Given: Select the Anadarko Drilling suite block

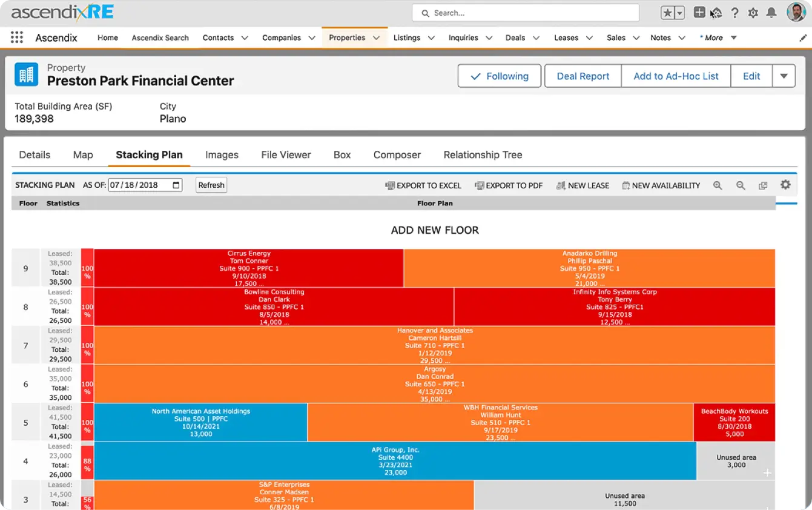Looking at the screenshot, I should pyautogui.click(x=589, y=268).
